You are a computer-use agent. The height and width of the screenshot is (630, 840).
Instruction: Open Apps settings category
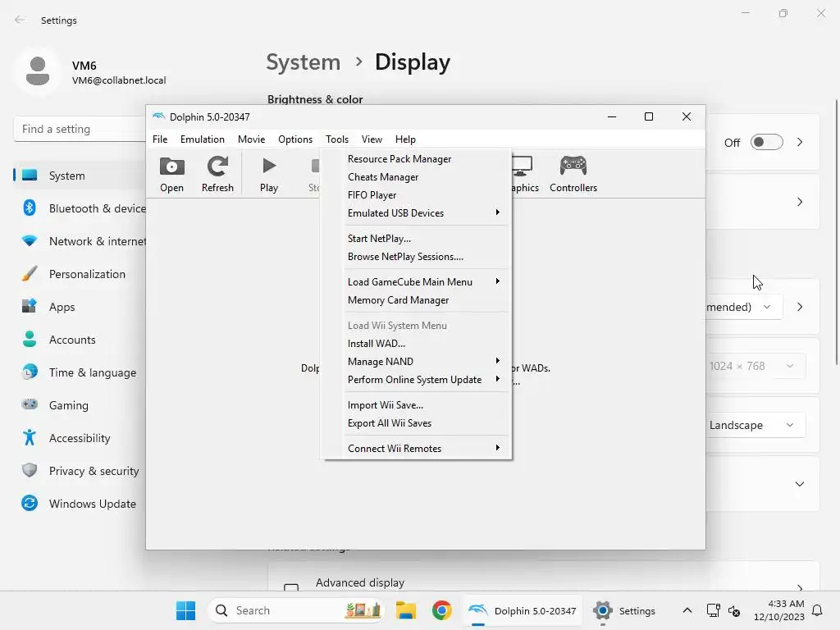[80, 307]
